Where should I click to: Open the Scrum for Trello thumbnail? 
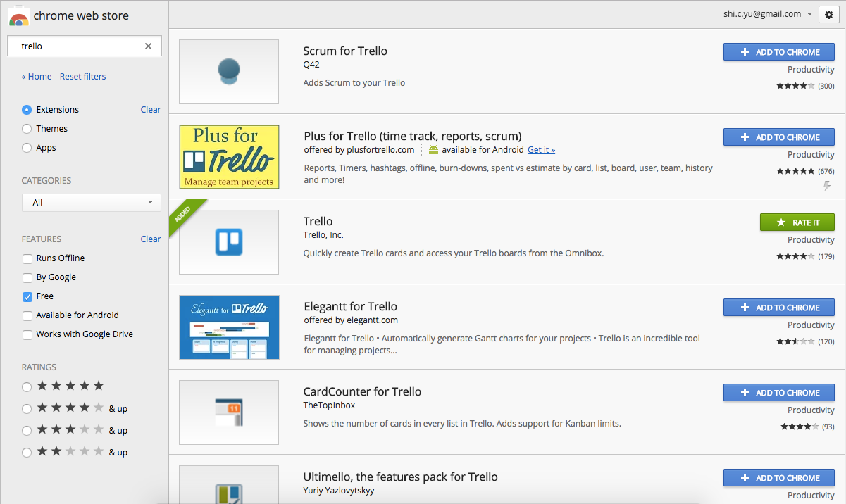click(x=229, y=72)
